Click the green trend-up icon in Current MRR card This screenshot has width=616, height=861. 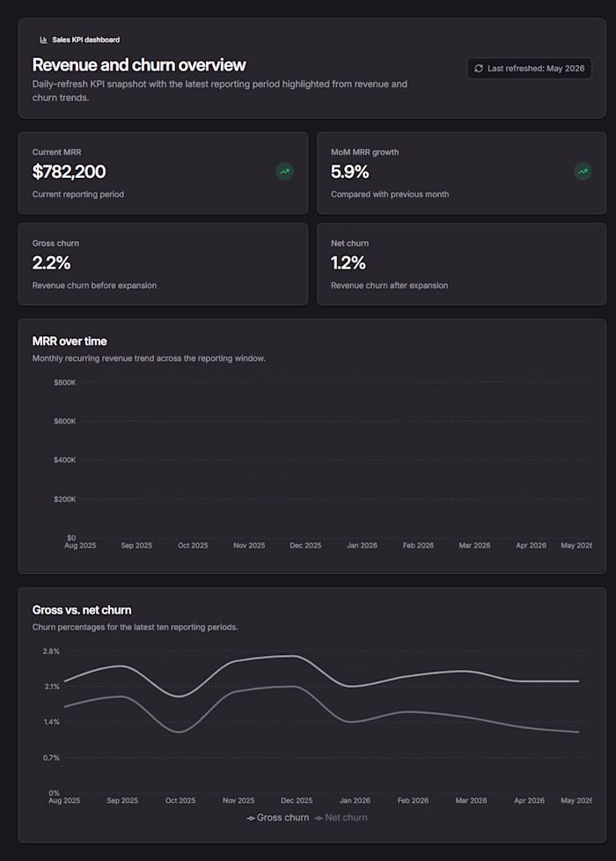pos(284,172)
